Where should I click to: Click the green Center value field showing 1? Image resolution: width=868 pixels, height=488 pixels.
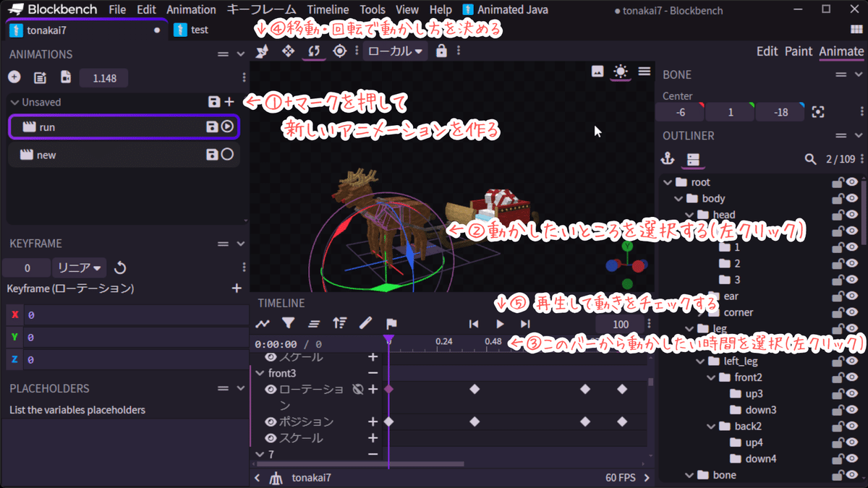click(x=730, y=113)
